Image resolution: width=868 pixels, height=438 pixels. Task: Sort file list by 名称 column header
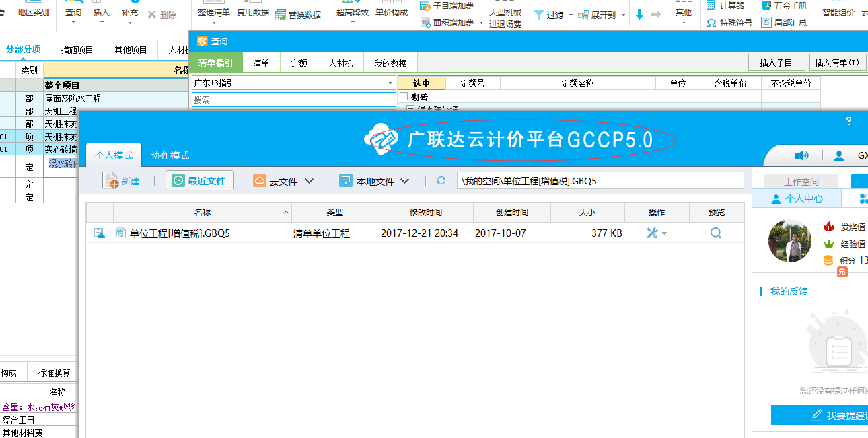[202, 212]
